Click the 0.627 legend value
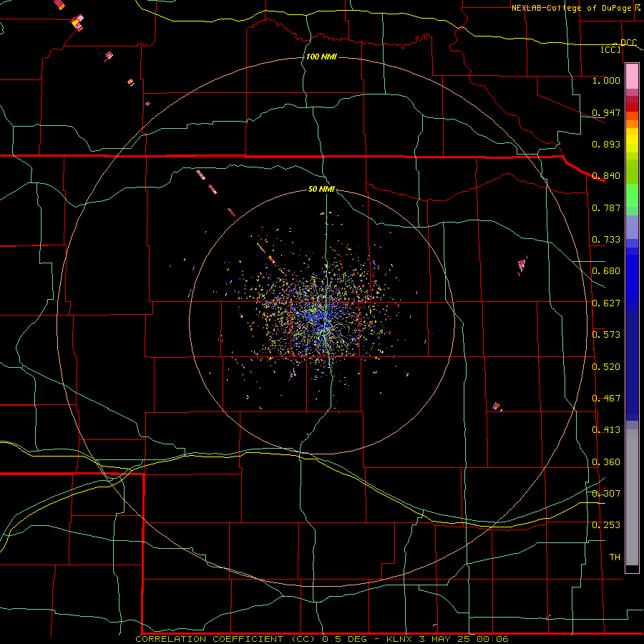The width and height of the screenshot is (644, 644). (606, 303)
